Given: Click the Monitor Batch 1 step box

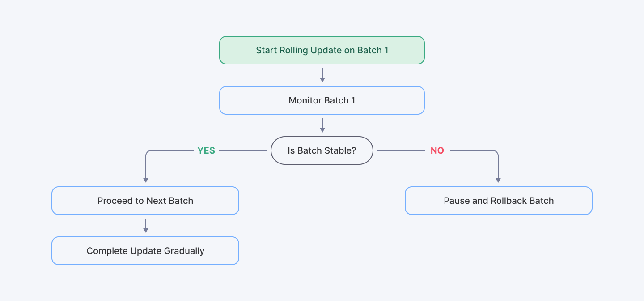Looking at the screenshot, I should tap(322, 100).
